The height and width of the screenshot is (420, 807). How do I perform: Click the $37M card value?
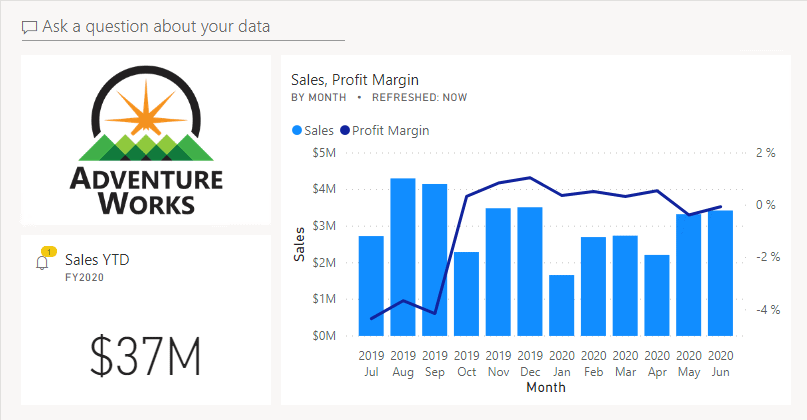(x=146, y=356)
